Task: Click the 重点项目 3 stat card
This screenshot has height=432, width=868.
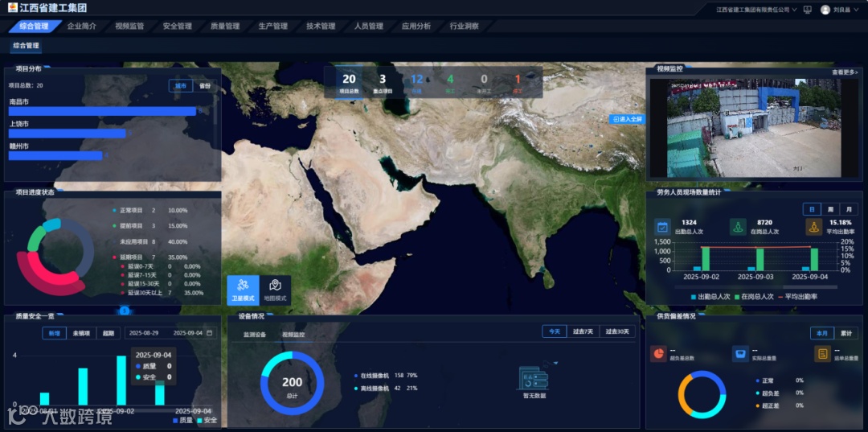Action: [383, 83]
